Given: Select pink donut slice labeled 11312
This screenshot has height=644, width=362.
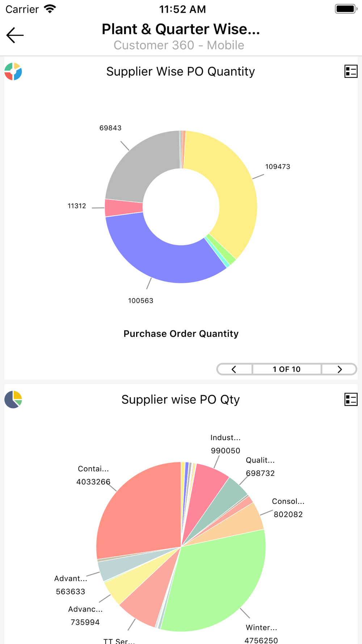Looking at the screenshot, I should tap(123, 208).
